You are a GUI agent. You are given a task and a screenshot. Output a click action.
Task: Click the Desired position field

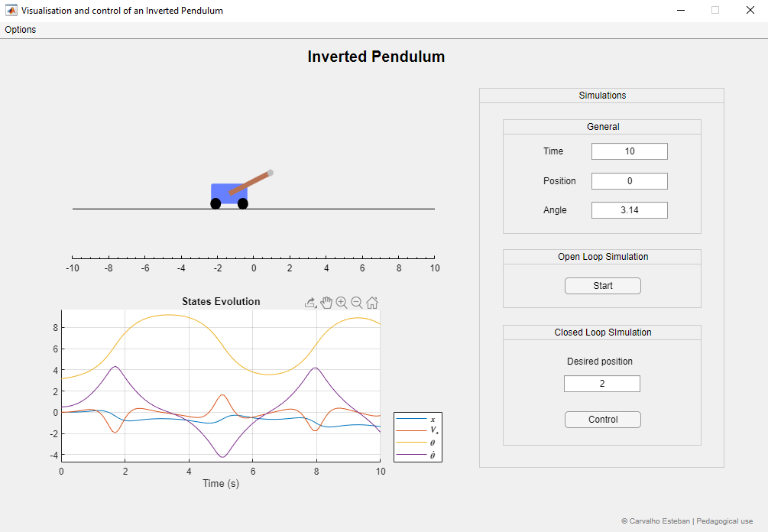(601, 384)
